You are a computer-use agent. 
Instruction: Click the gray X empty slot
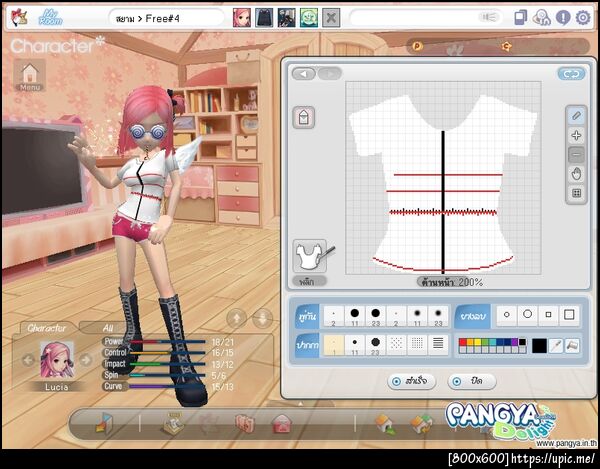click(331, 18)
